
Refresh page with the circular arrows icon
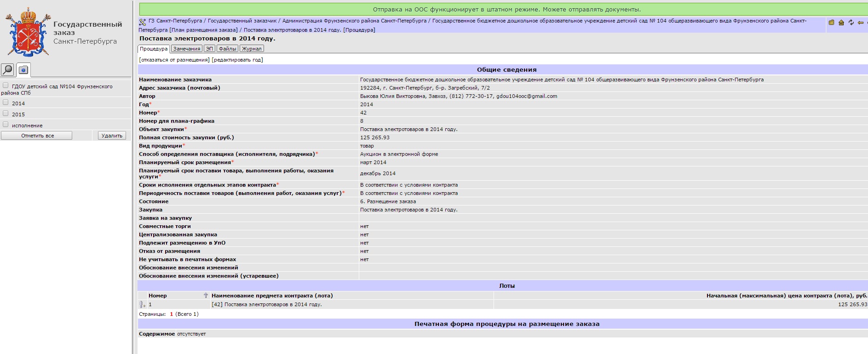tap(851, 23)
